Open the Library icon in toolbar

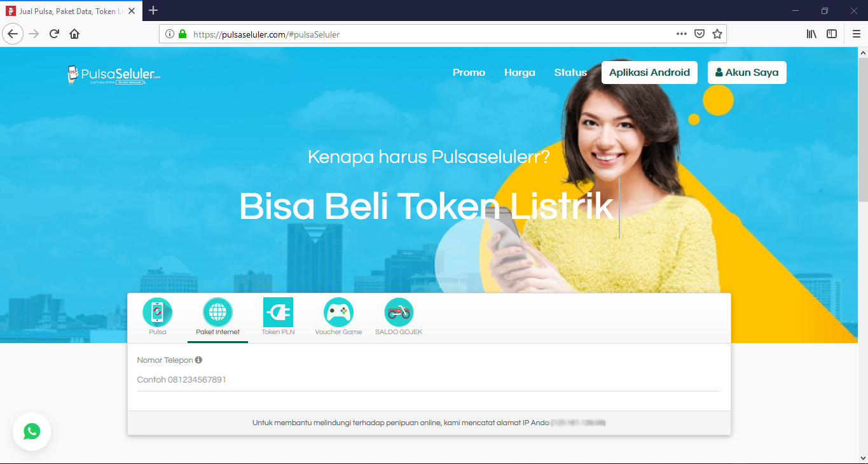811,34
